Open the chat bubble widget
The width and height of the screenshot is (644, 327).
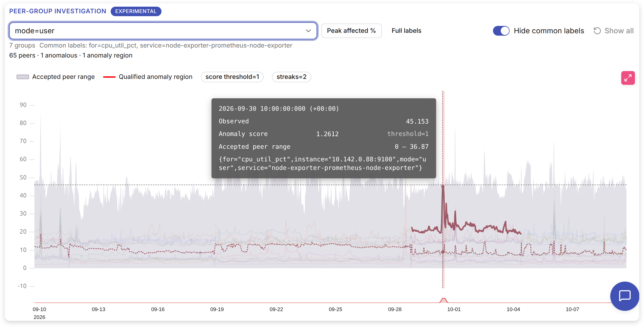click(x=625, y=296)
